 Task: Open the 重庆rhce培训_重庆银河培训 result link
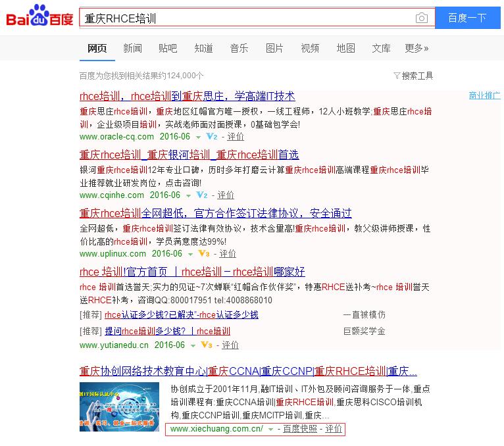pos(189,155)
